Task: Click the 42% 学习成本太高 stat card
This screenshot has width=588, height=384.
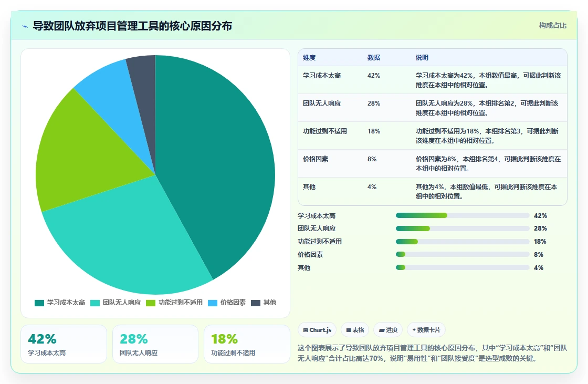Action: pos(64,344)
